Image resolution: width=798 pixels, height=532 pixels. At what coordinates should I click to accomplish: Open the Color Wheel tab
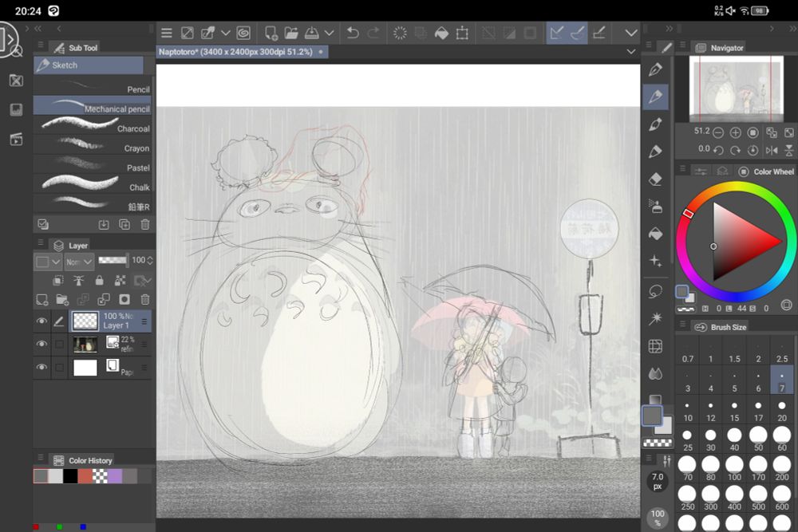click(766, 172)
